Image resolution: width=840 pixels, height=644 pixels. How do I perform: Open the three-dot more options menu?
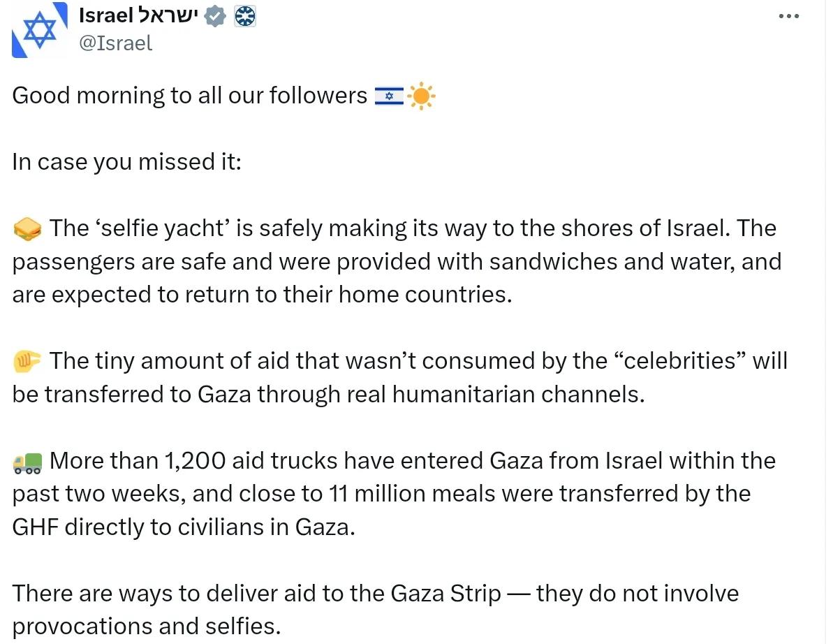(x=788, y=16)
